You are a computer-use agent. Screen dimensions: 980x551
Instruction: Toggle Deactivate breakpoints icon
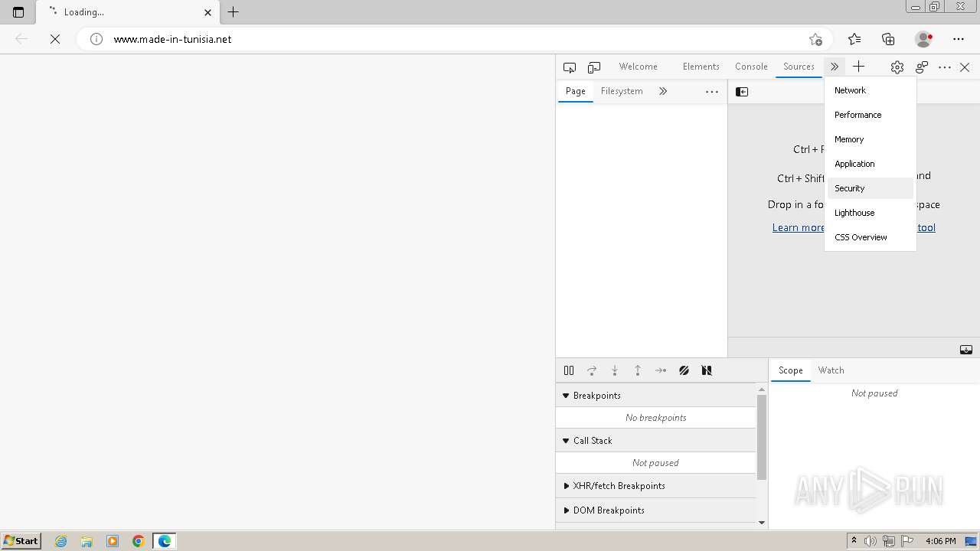(x=684, y=370)
